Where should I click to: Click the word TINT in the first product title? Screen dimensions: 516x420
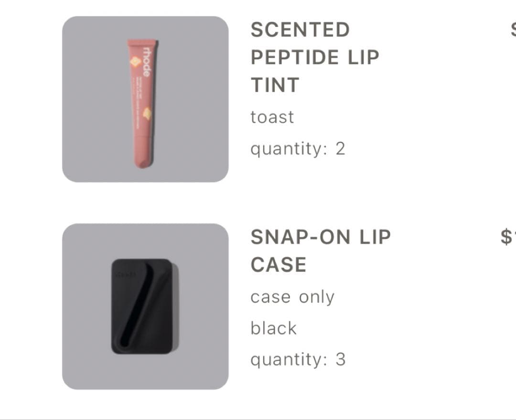275,85
